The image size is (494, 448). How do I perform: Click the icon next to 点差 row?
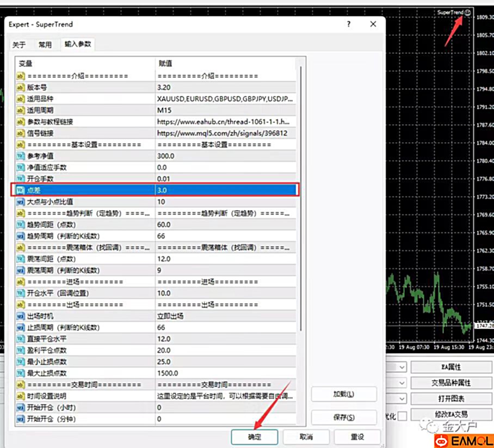tap(21, 190)
